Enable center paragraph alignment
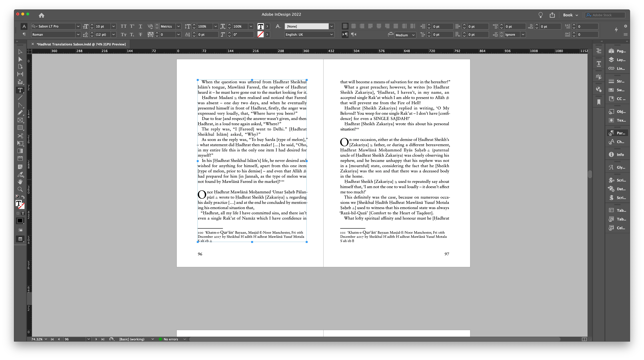644x360 pixels. (353, 26)
